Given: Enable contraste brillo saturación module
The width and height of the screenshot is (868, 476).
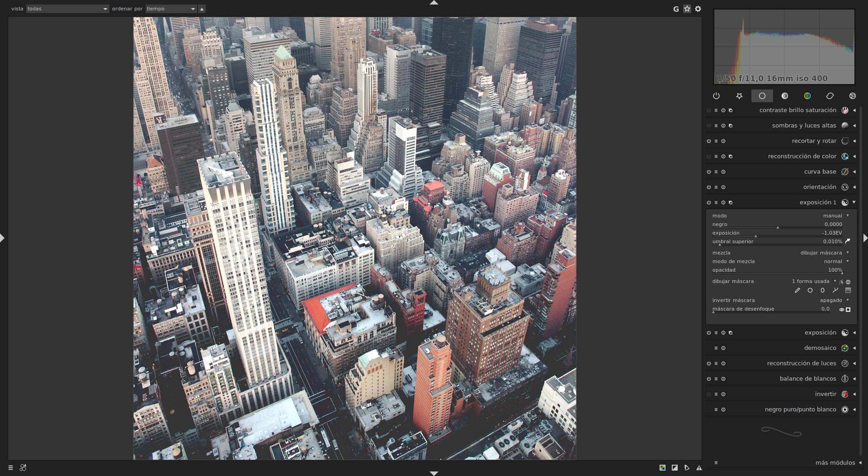Looking at the screenshot, I should [x=709, y=110].
